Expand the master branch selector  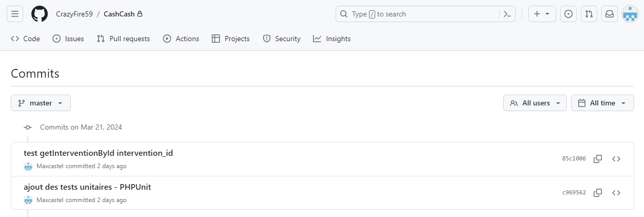[x=41, y=103]
